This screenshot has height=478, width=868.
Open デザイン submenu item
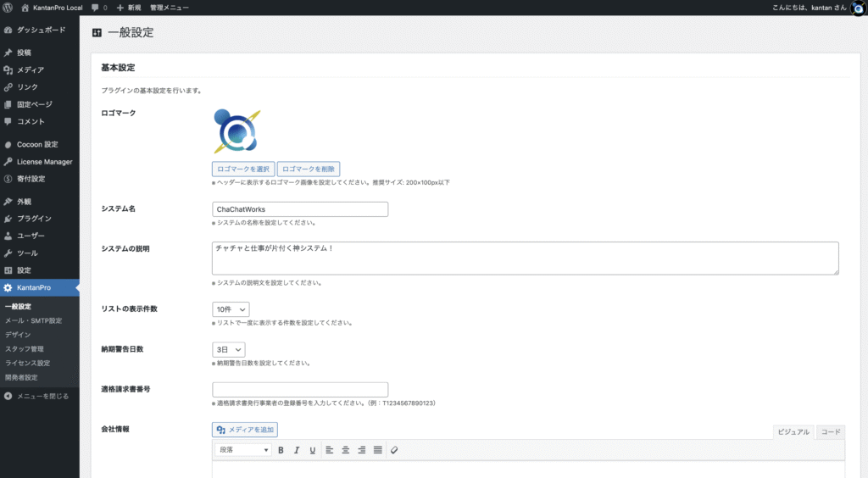pyautogui.click(x=18, y=335)
